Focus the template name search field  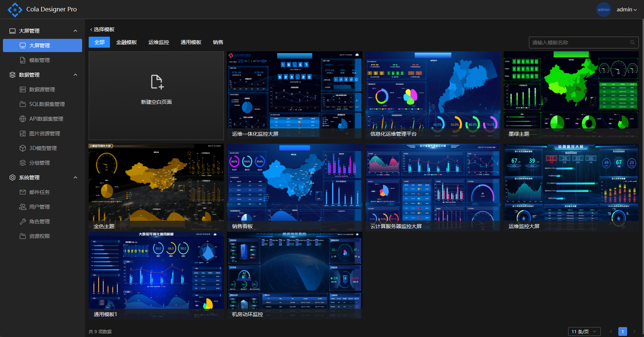pos(579,43)
